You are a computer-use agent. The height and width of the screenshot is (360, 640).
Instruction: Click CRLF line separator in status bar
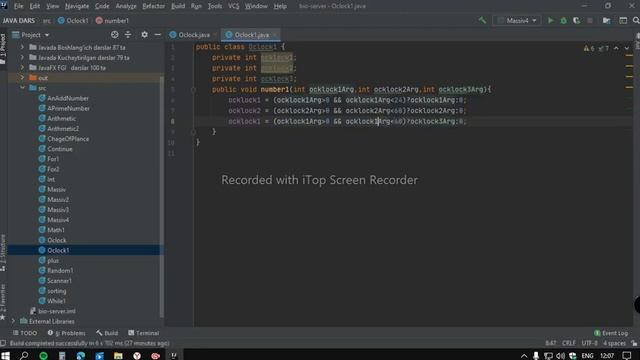[569, 343]
